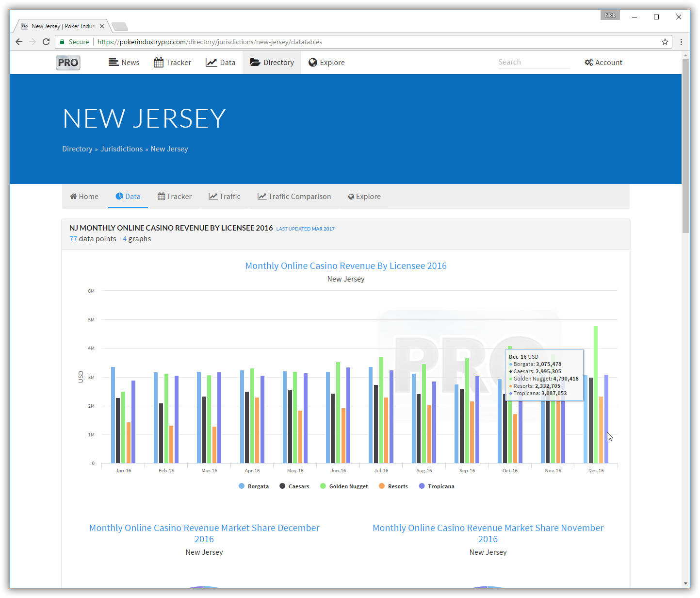The image size is (700, 598).
Task: Click the Dec-16 Resorts orange bar
Action: tap(601, 430)
